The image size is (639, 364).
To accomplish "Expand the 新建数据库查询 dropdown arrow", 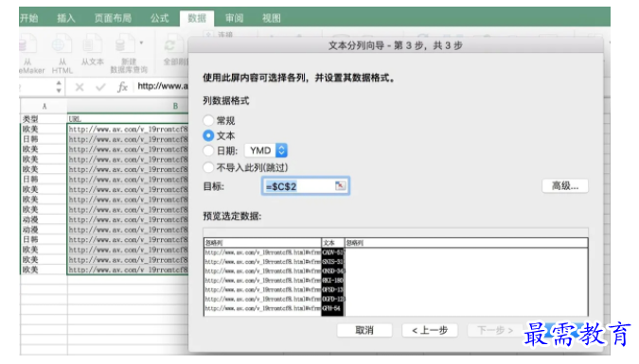I will (141, 43).
